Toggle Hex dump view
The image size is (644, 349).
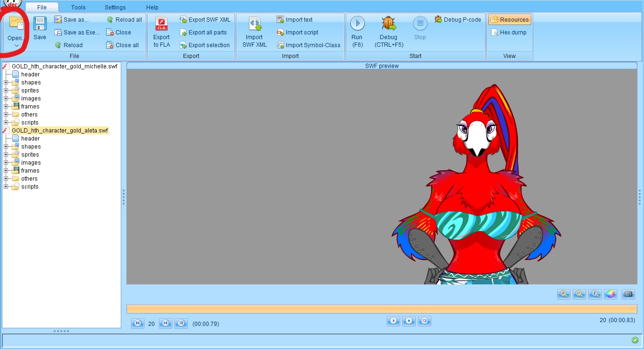coord(509,33)
